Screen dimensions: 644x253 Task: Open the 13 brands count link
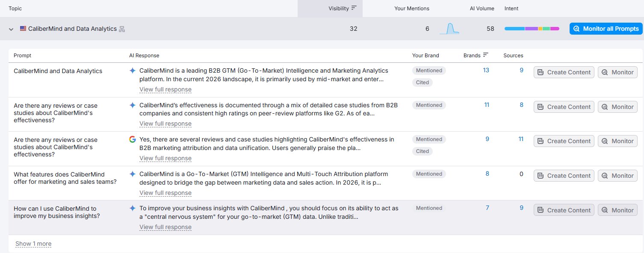pos(486,70)
